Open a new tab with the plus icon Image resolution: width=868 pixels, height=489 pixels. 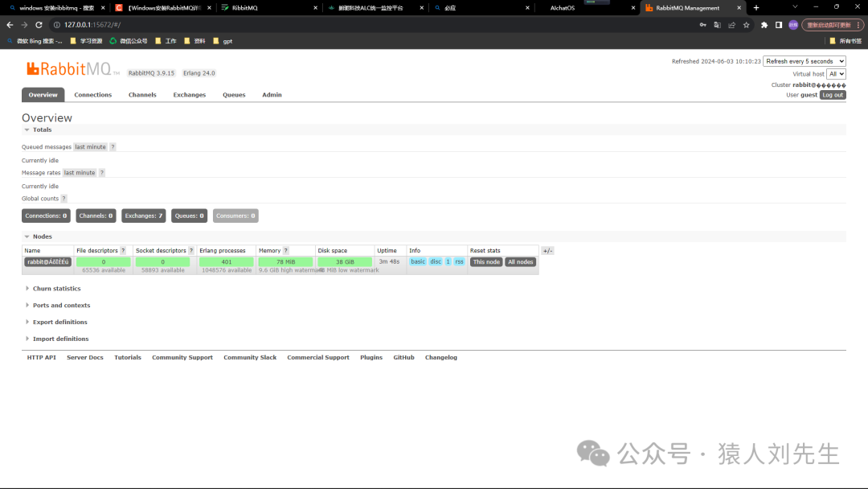[756, 8]
